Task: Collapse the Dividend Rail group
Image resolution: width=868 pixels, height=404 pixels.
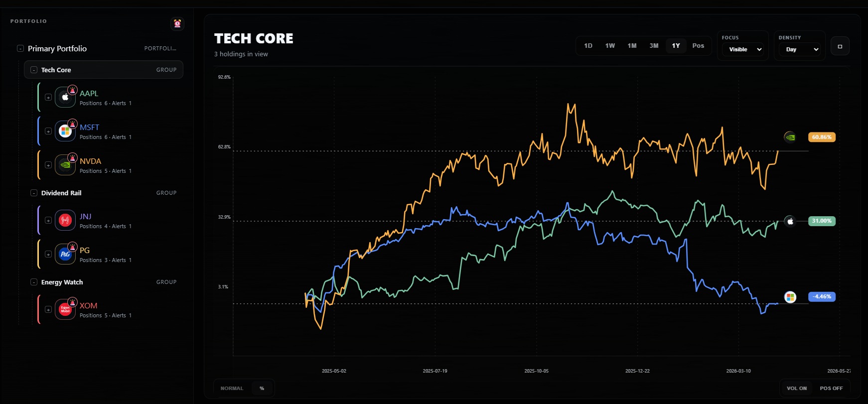Action: (x=34, y=193)
